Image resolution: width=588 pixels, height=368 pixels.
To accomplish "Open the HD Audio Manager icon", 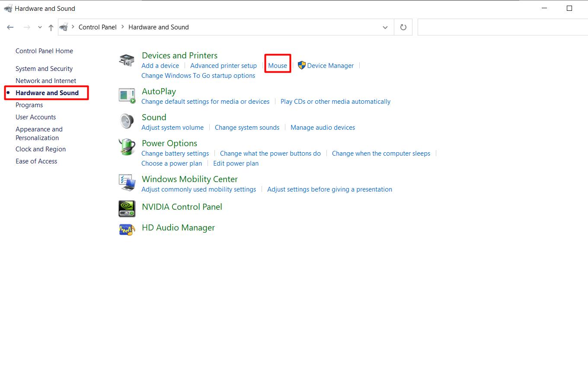I will 127,229.
